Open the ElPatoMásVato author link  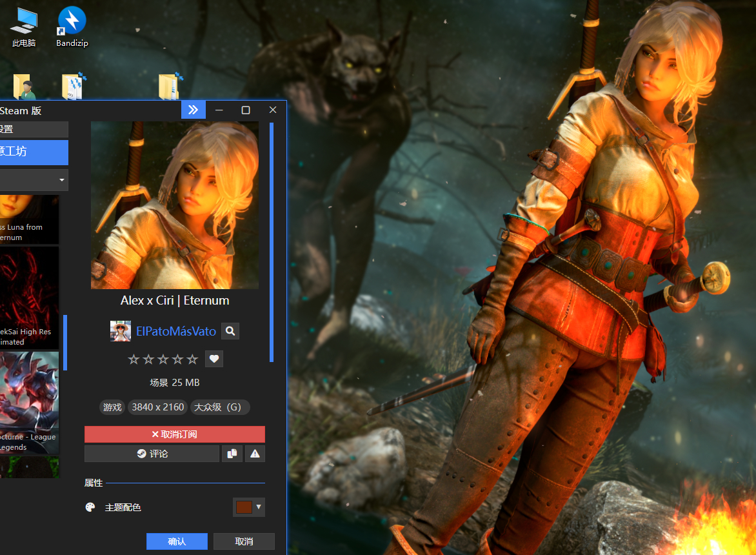tap(176, 331)
